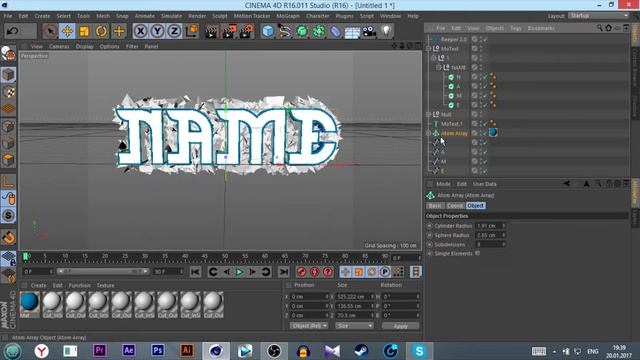Collapse the null named 1
Viewport: 640px width, 360px height.
pos(433,58)
